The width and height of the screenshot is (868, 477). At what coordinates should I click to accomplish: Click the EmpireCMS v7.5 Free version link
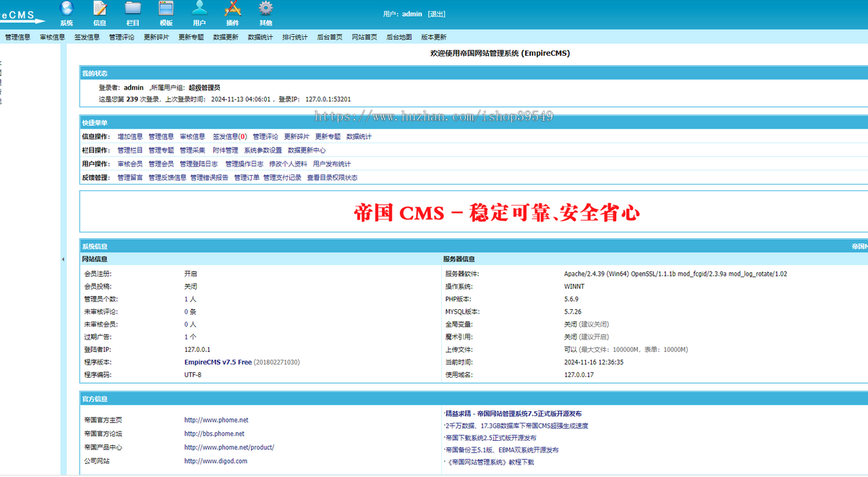(218, 362)
